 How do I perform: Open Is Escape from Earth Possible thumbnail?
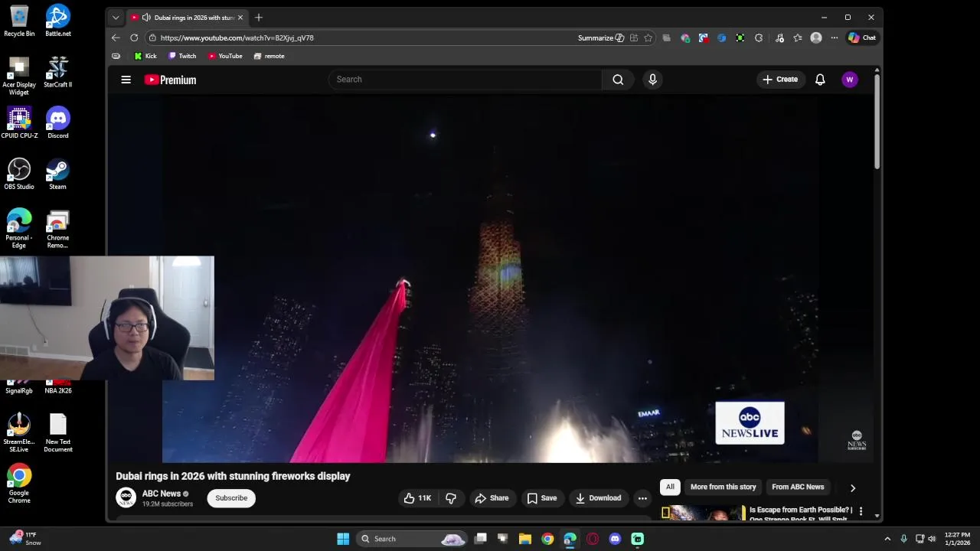click(703, 512)
